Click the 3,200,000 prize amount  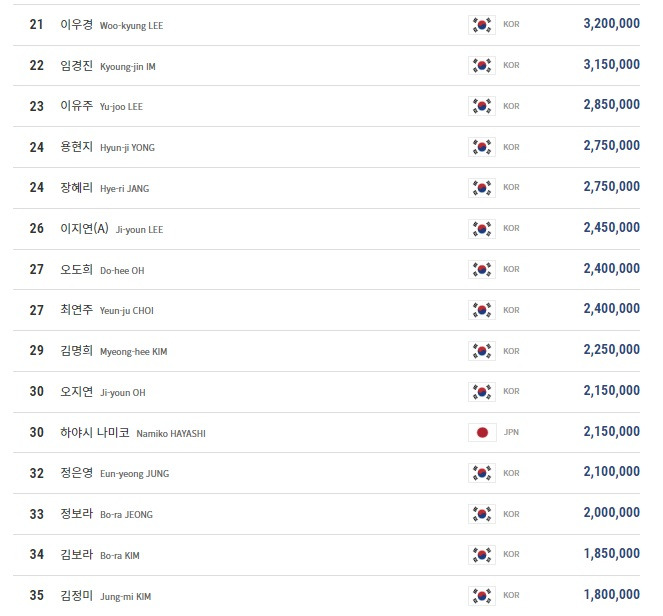(x=611, y=24)
